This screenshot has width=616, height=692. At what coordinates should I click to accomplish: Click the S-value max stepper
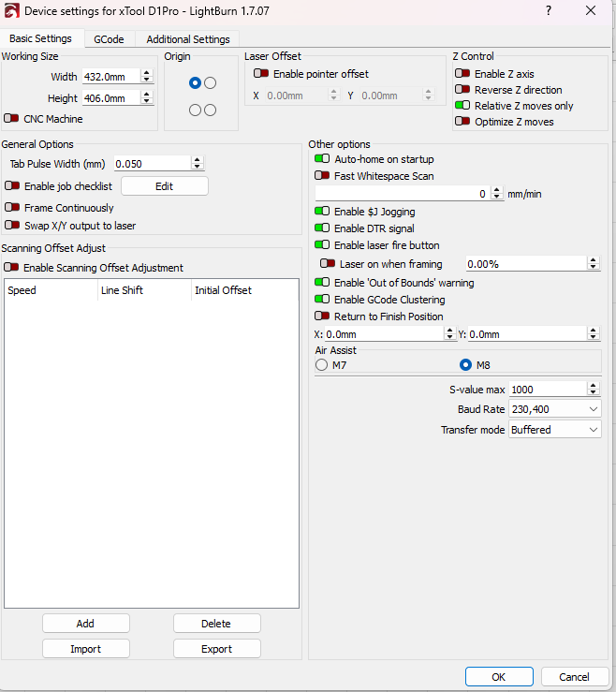click(594, 390)
